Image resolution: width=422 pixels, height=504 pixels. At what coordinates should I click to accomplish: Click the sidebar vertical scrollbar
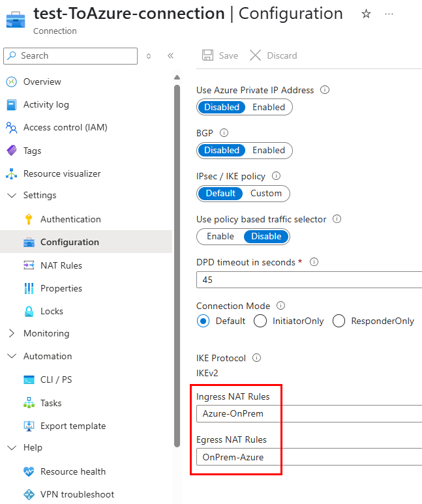coord(177,266)
